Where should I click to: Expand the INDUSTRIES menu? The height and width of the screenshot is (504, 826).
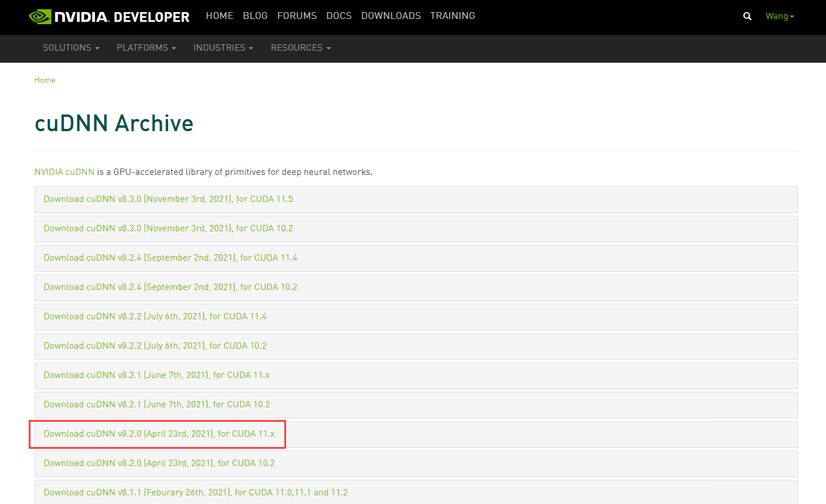223,48
